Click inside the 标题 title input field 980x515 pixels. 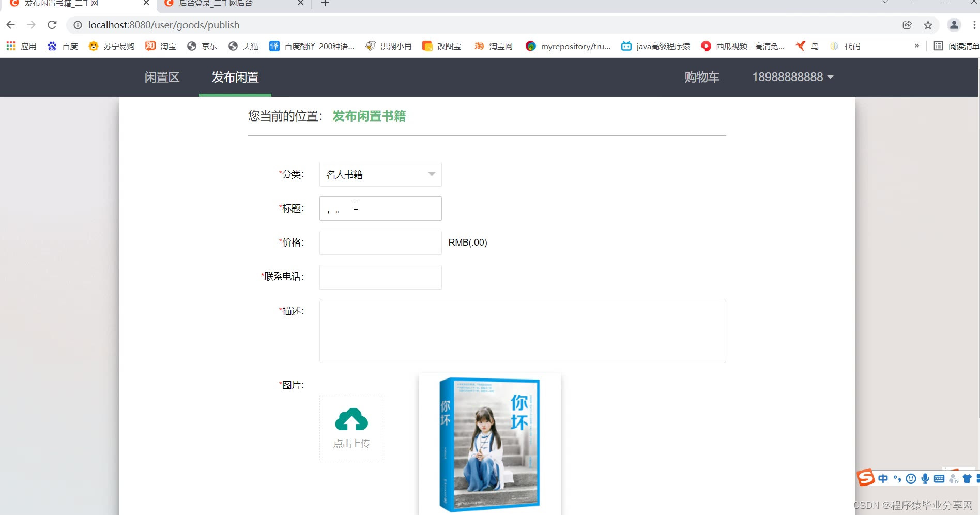pos(380,208)
